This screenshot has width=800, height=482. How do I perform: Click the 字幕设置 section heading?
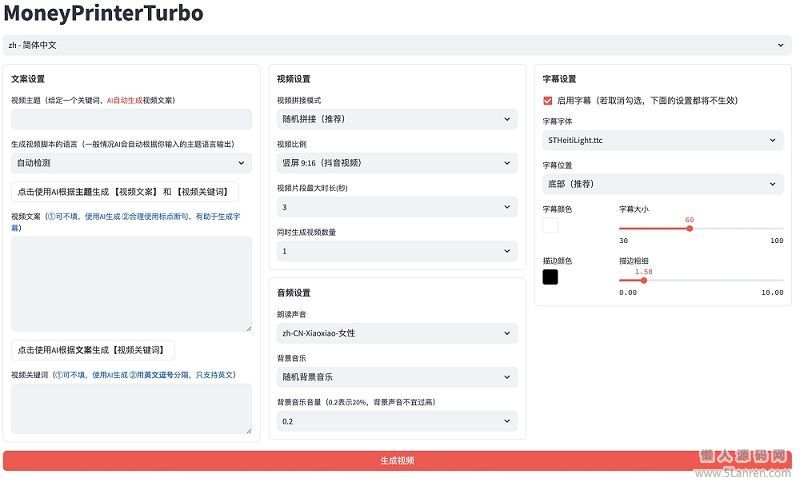[560, 79]
